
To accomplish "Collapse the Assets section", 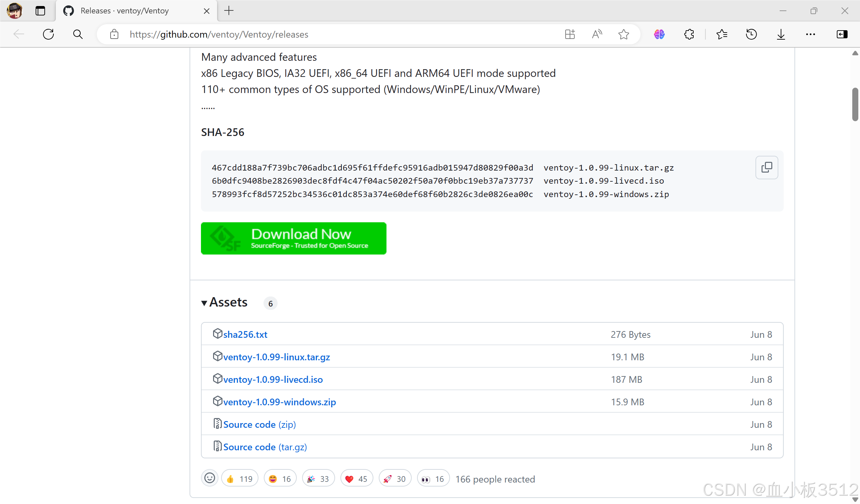I will coord(224,303).
